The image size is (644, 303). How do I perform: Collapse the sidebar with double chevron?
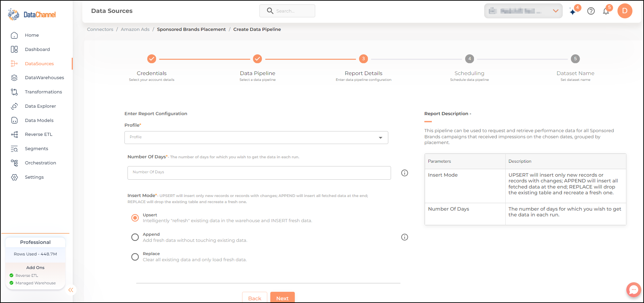click(71, 290)
